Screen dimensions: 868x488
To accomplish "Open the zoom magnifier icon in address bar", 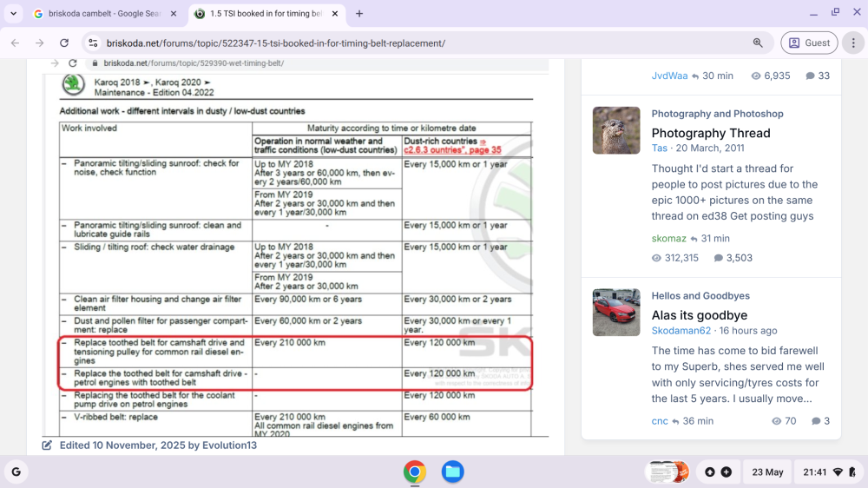I will click(758, 43).
